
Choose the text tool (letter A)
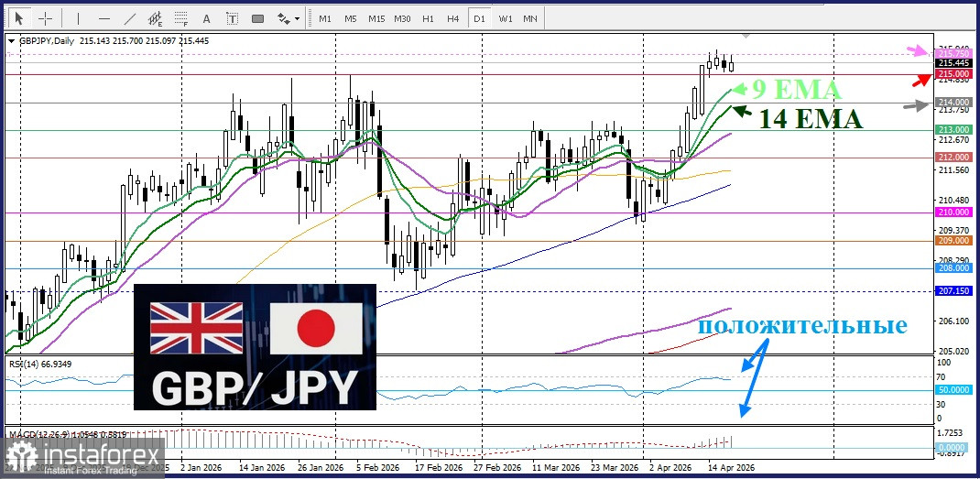[207, 18]
